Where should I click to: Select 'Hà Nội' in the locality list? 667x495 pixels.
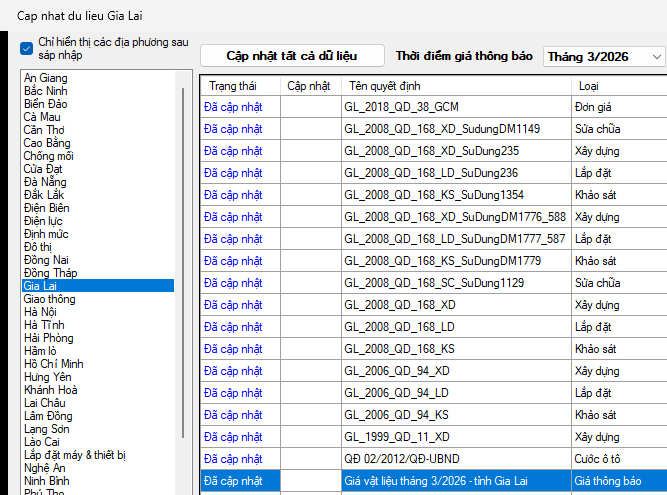42,312
